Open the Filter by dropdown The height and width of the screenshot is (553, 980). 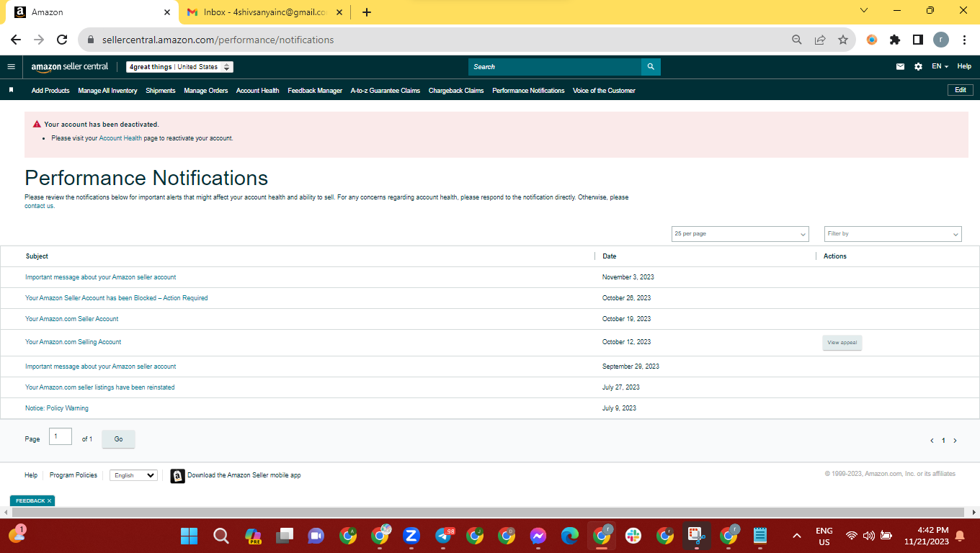click(x=893, y=234)
